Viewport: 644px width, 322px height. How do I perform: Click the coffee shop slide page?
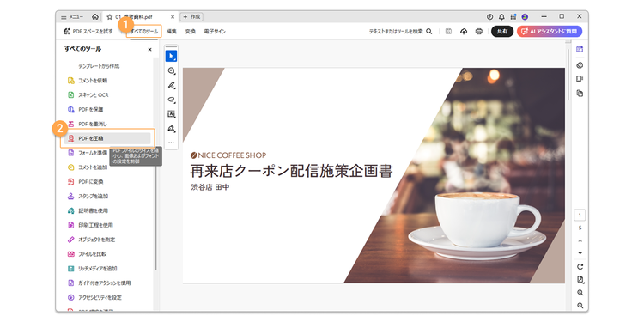[374, 175]
